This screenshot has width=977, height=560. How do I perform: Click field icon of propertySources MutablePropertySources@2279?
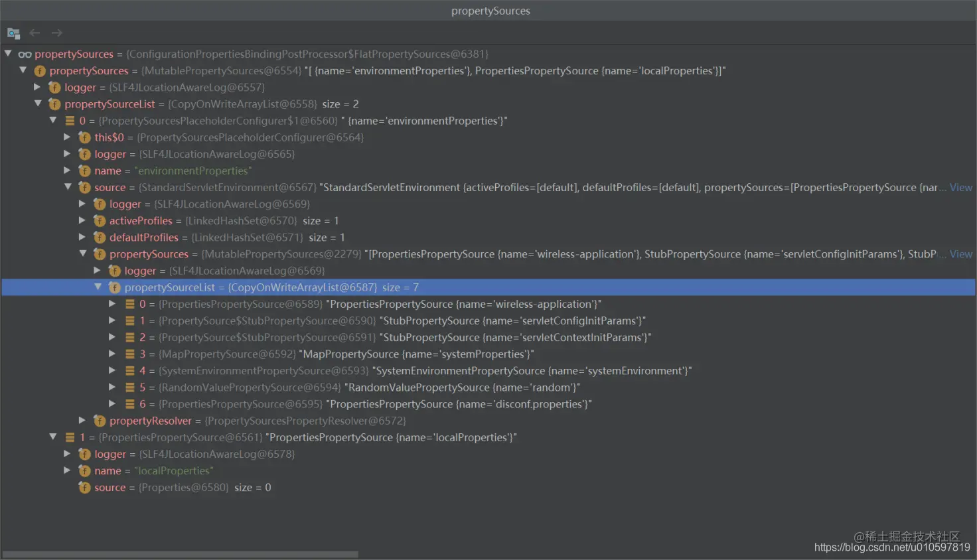[100, 254]
